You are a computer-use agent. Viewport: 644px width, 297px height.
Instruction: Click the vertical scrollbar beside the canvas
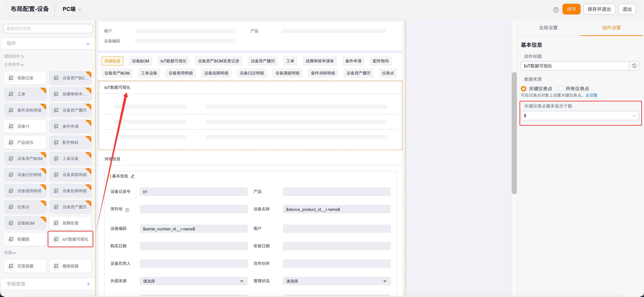tap(514, 133)
